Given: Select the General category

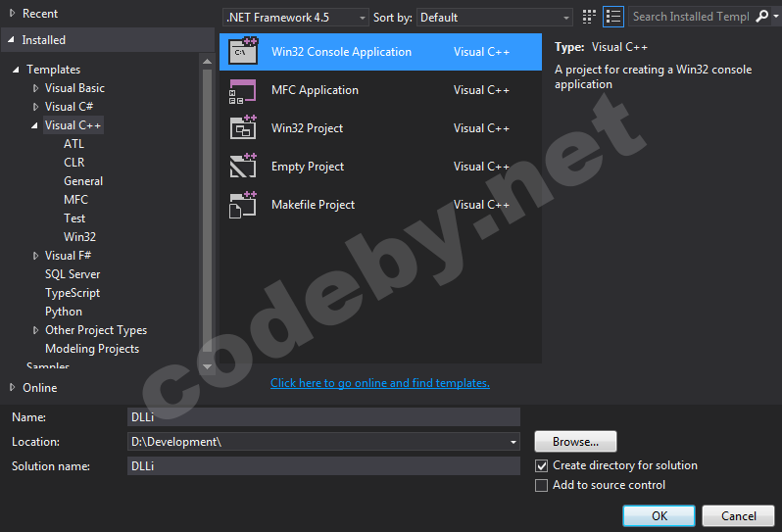Looking at the screenshot, I should point(83,181).
